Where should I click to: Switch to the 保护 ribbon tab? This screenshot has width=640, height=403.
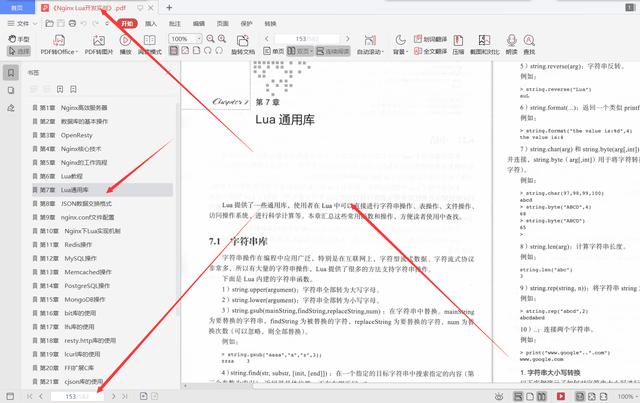point(247,24)
